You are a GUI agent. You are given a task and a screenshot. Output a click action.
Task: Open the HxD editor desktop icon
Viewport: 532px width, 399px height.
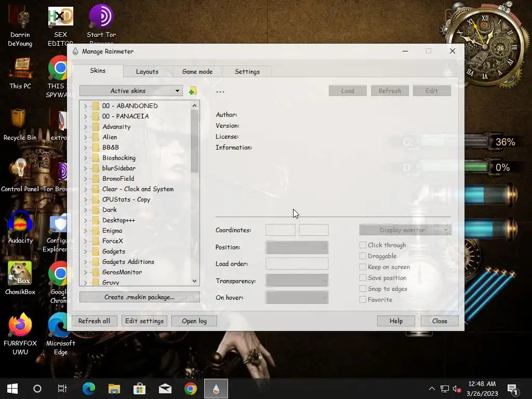[x=60, y=25]
